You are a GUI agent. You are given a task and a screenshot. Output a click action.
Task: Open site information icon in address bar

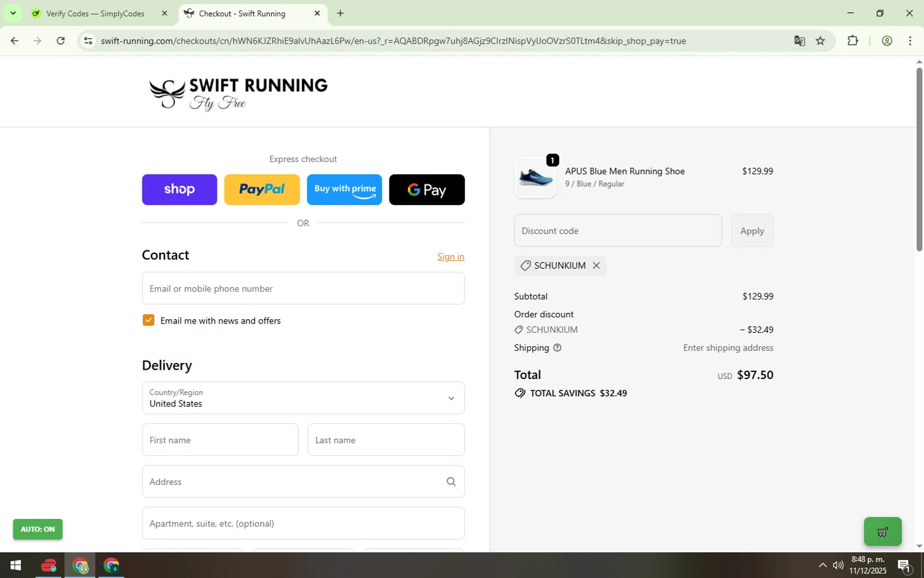coord(88,41)
